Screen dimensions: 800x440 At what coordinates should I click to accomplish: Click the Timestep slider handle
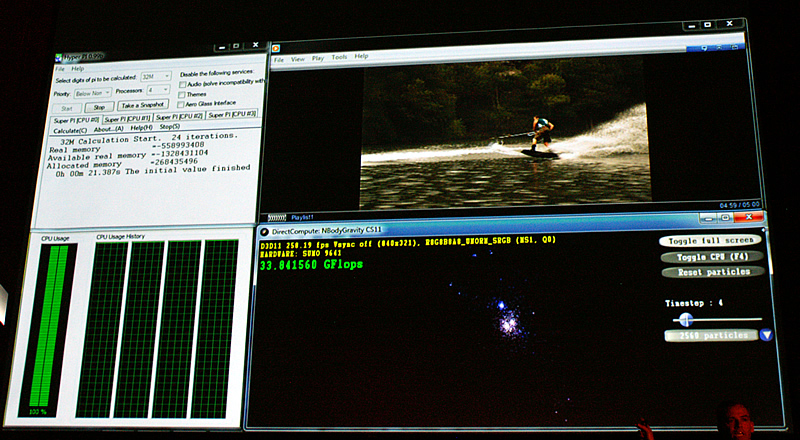click(x=686, y=320)
